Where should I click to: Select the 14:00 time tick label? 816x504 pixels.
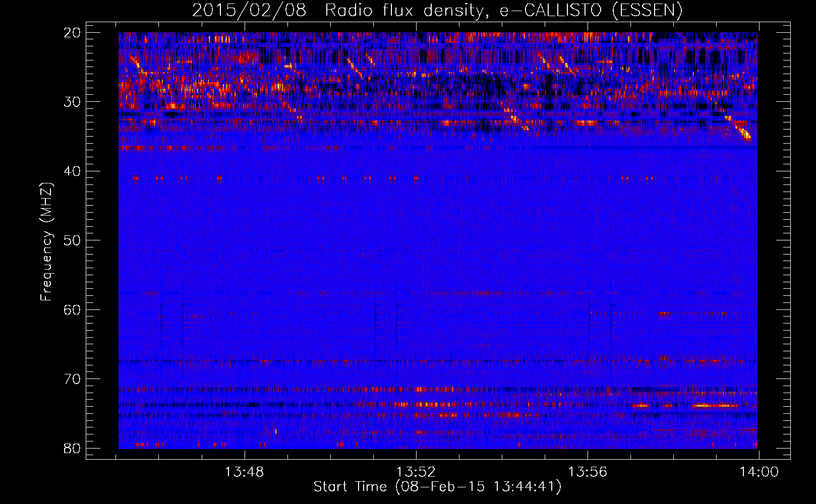click(759, 472)
